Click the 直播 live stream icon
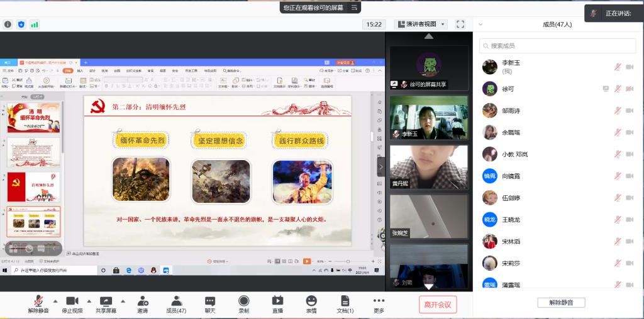This screenshot has height=319, width=644. pos(277,301)
